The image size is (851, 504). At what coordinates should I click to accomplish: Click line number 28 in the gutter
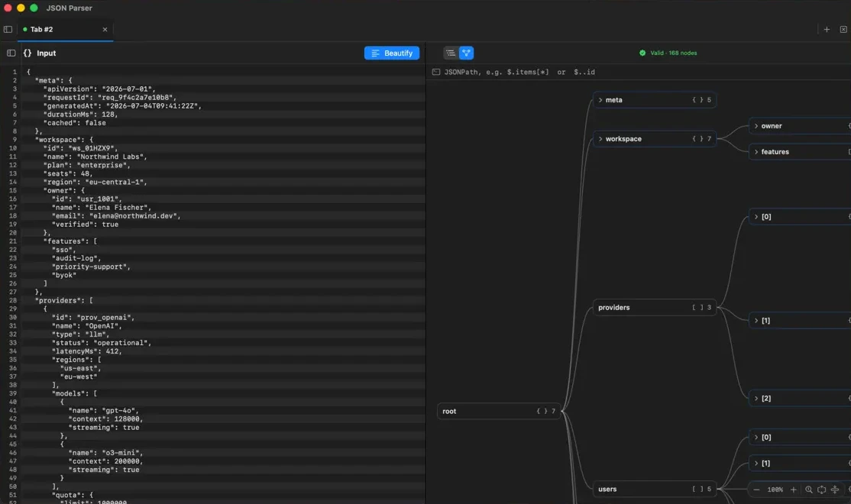(x=13, y=301)
